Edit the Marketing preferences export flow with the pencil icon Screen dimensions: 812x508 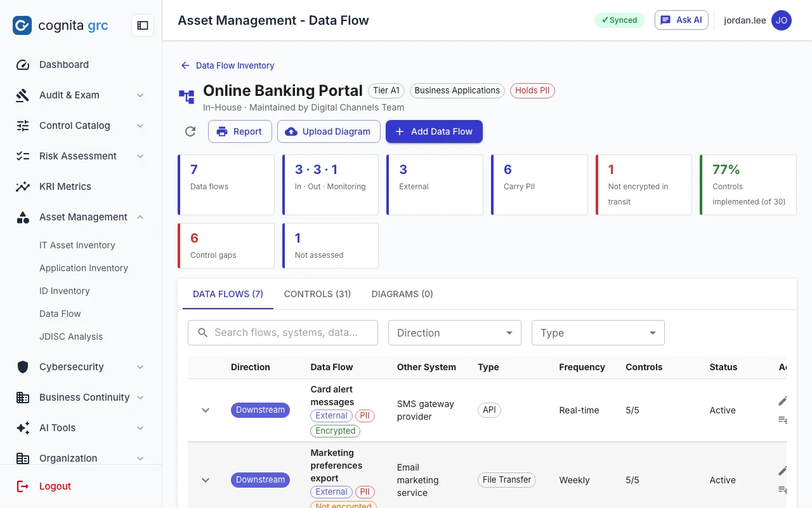click(x=783, y=471)
